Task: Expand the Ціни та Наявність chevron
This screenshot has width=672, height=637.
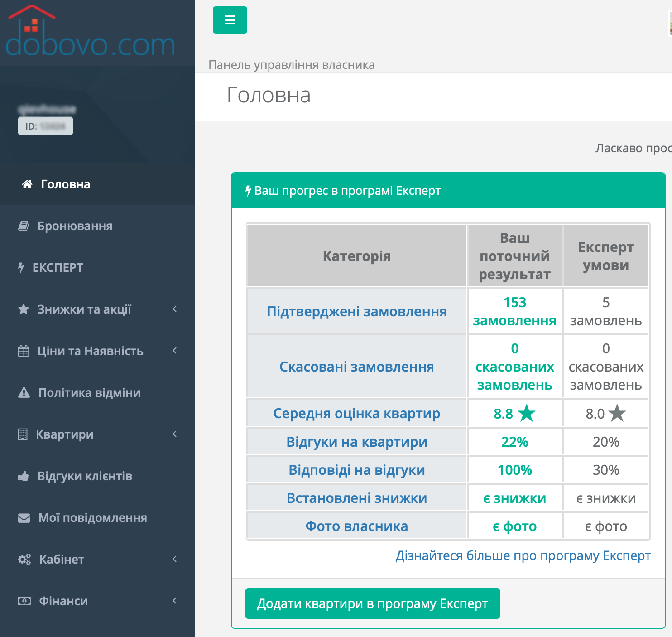Action: pyautogui.click(x=175, y=351)
